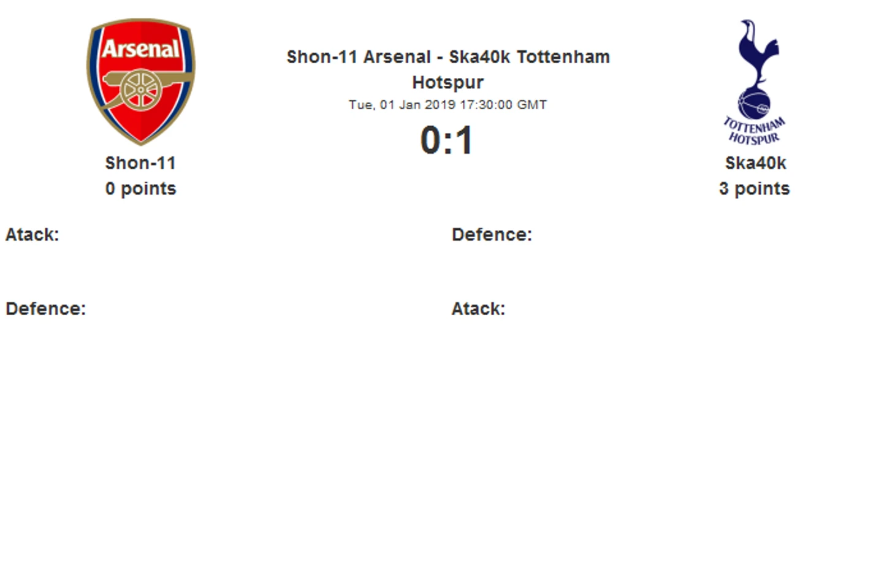Click the cannon wheel on Arsenal's crest
Screen dimensions: 895x588
click(x=140, y=90)
